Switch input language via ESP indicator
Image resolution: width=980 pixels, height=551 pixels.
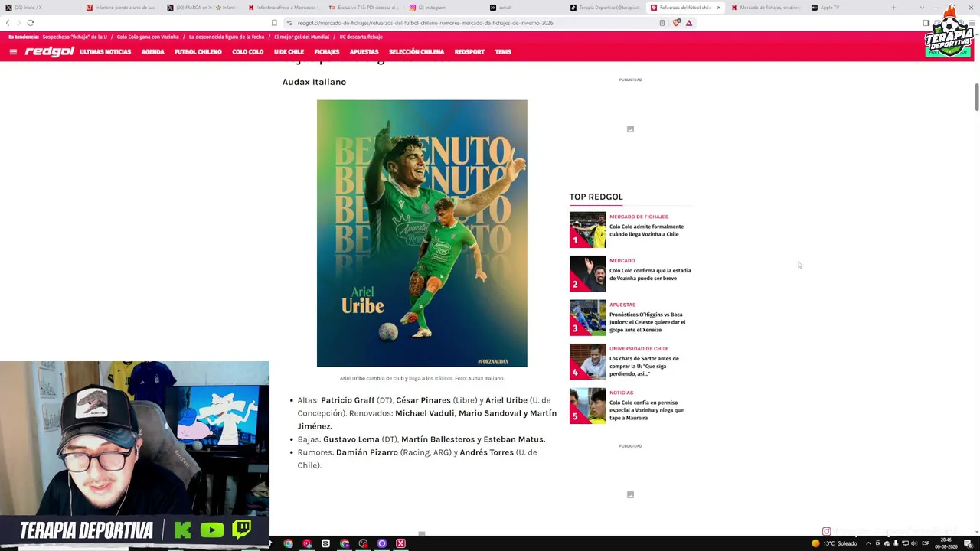(x=925, y=543)
